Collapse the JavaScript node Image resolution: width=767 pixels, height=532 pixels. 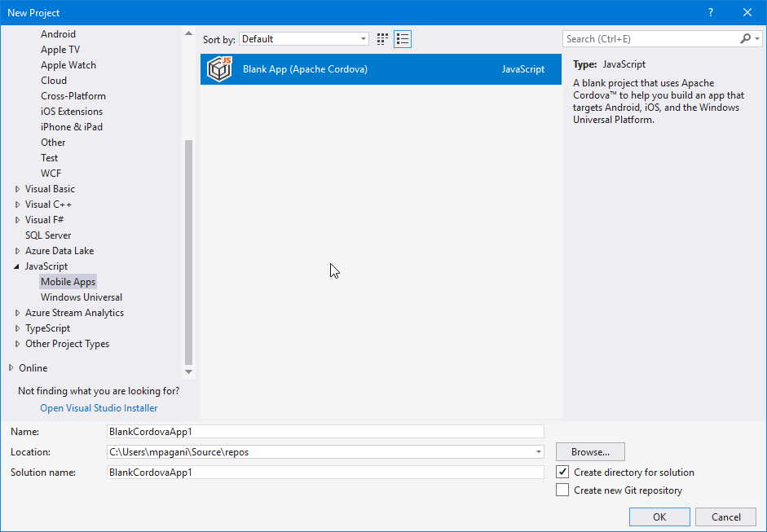[17, 266]
